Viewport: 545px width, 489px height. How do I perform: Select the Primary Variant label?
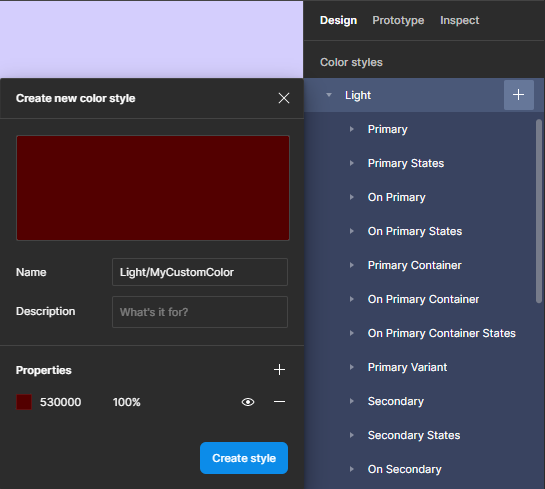click(x=407, y=367)
